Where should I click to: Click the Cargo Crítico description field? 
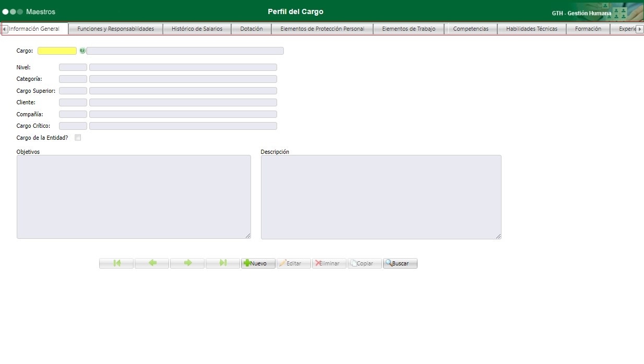183,126
